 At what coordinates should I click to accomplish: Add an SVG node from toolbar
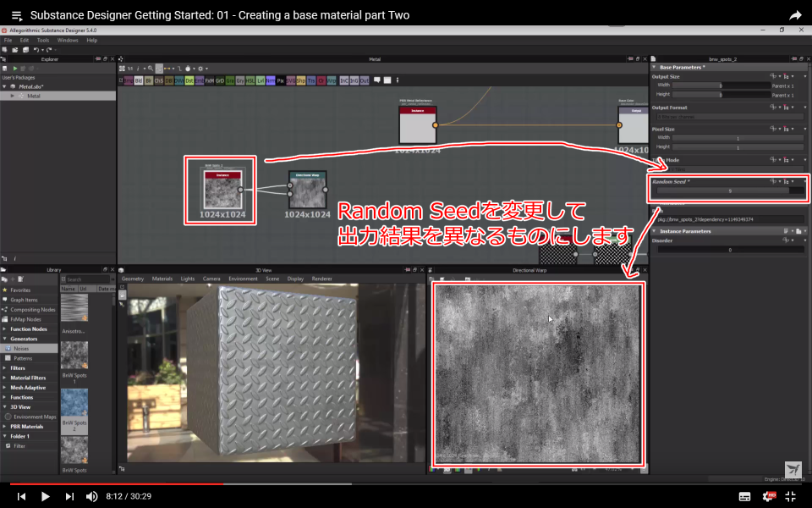[290, 81]
